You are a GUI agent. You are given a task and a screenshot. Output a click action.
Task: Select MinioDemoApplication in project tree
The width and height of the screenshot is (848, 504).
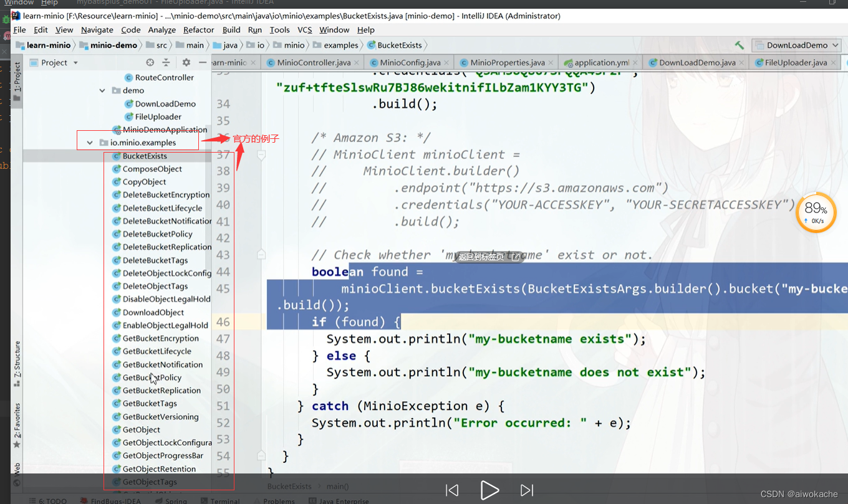pyautogui.click(x=165, y=130)
